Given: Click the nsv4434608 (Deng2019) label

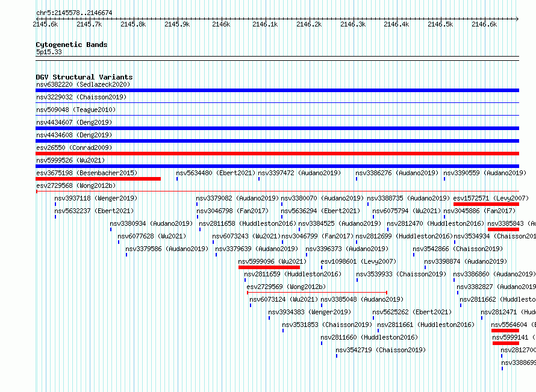Looking at the screenshot, I should click(74, 135).
